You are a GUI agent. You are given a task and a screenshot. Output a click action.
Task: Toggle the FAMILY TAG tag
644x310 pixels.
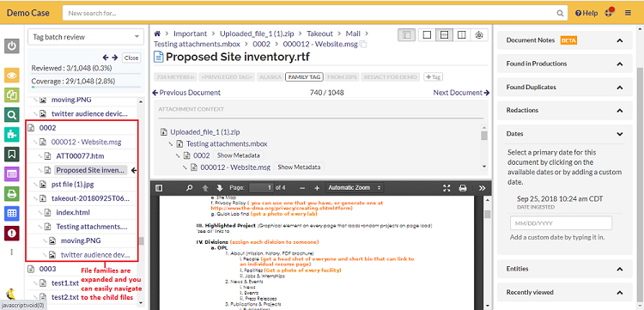point(304,76)
